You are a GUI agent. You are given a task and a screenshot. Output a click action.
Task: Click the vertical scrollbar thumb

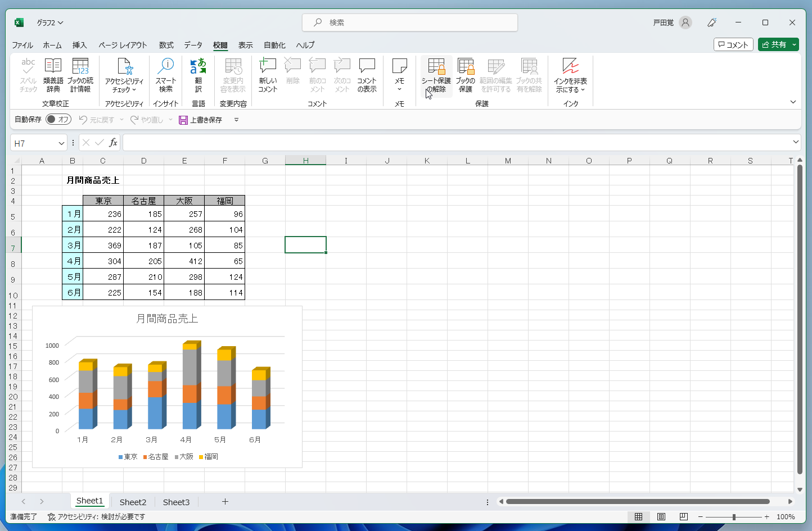[x=800, y=320]
